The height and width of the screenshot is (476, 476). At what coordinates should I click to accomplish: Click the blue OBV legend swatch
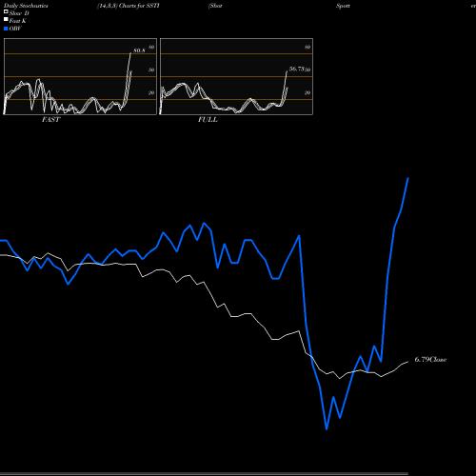coord(6,29)
